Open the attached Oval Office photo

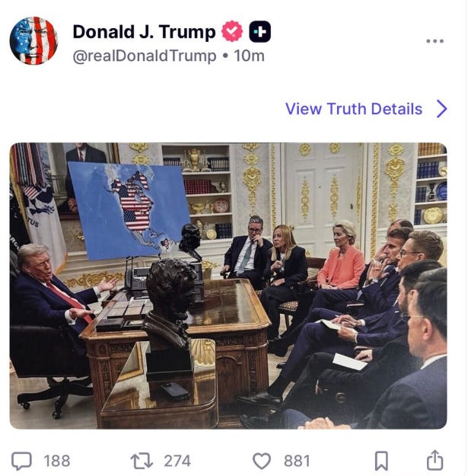point(228,286)
